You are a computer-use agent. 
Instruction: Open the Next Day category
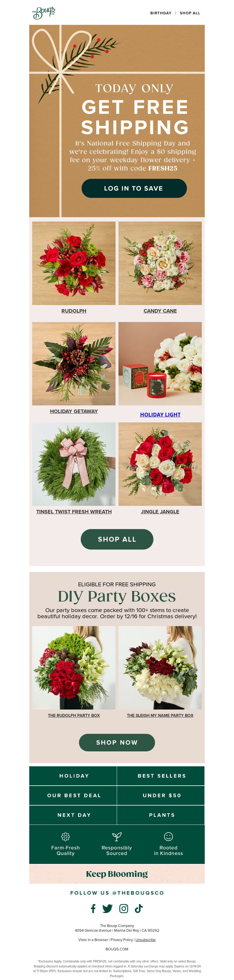[73, 815]
